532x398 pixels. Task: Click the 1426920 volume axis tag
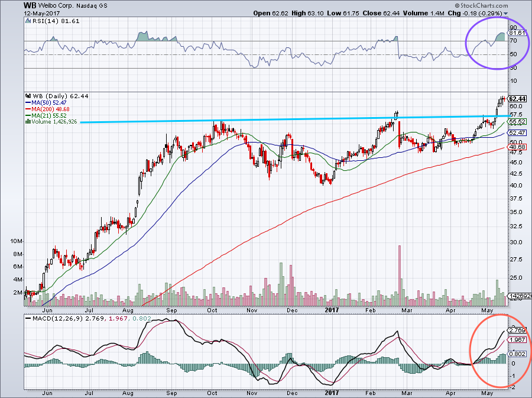tap(519, 296)
